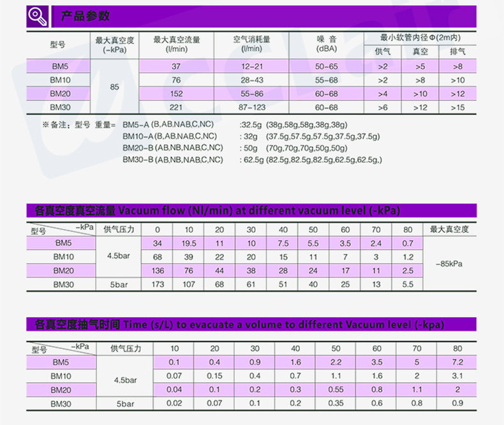This screenshot has width=504, height=425.
Task: Click the magnifier icon beside 产品参数
Action: coord(37,16)
